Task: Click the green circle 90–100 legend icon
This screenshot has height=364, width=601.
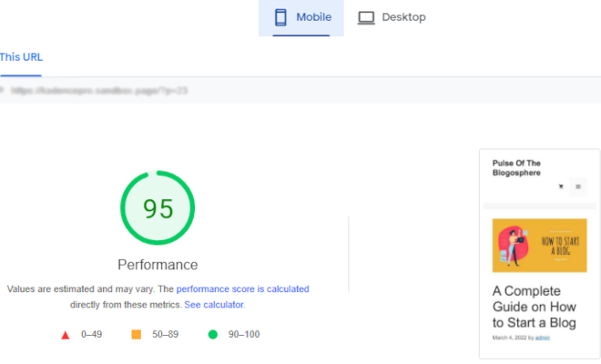Action: 213,335
